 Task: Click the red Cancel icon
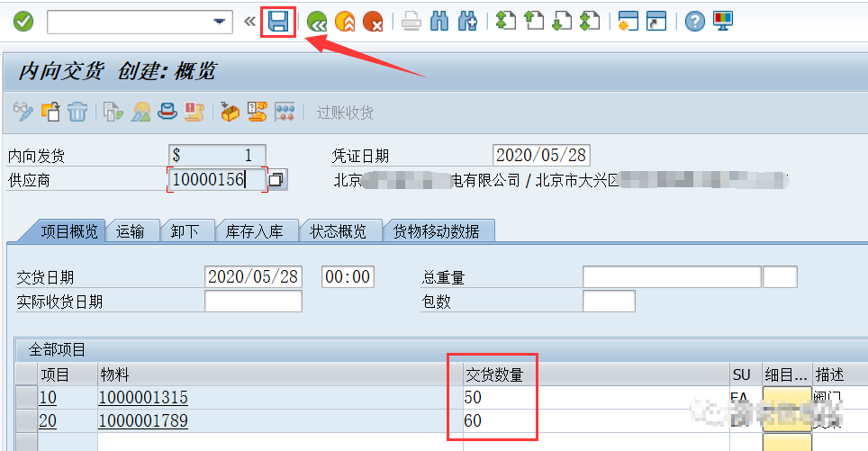coord(373,22)
